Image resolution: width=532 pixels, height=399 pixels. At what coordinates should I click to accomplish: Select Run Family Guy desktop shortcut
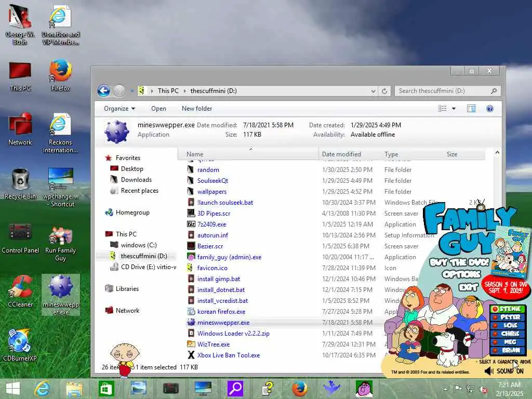click(x=60, y=244)
